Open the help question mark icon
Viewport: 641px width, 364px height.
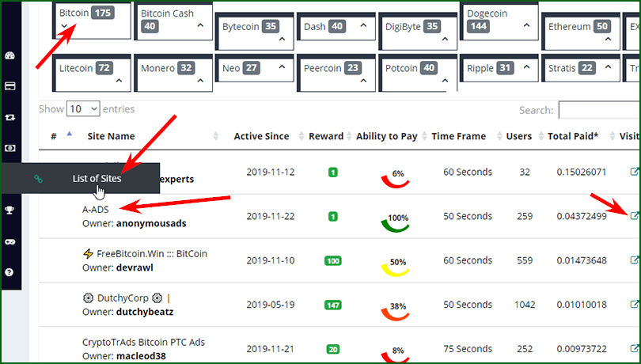point(9,272)
